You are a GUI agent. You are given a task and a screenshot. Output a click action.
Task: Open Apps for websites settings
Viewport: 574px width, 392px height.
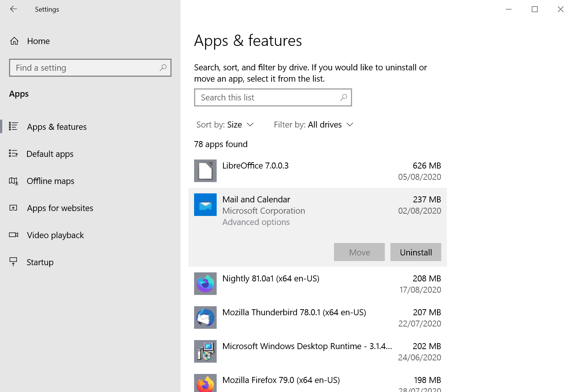[90, 208]
